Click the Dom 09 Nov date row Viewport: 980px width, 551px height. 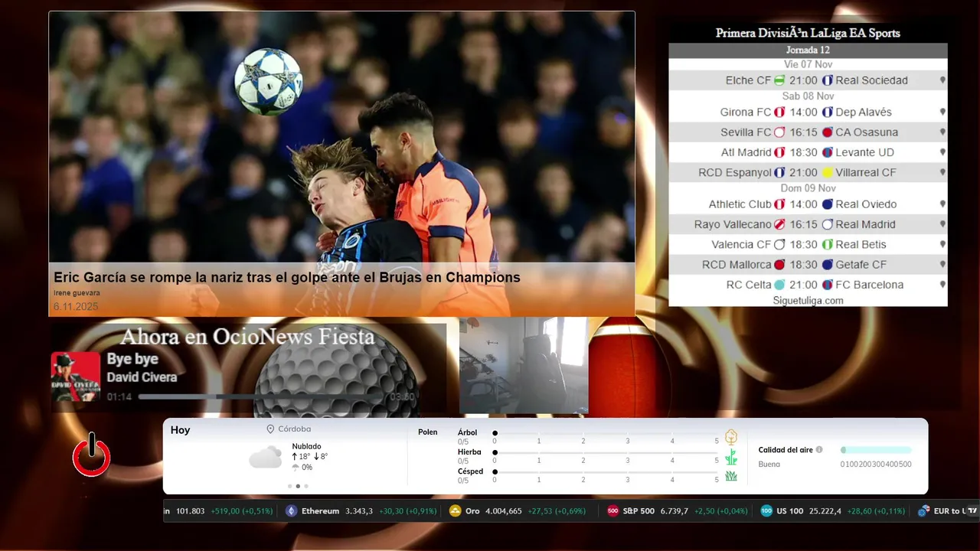point(808,188)
